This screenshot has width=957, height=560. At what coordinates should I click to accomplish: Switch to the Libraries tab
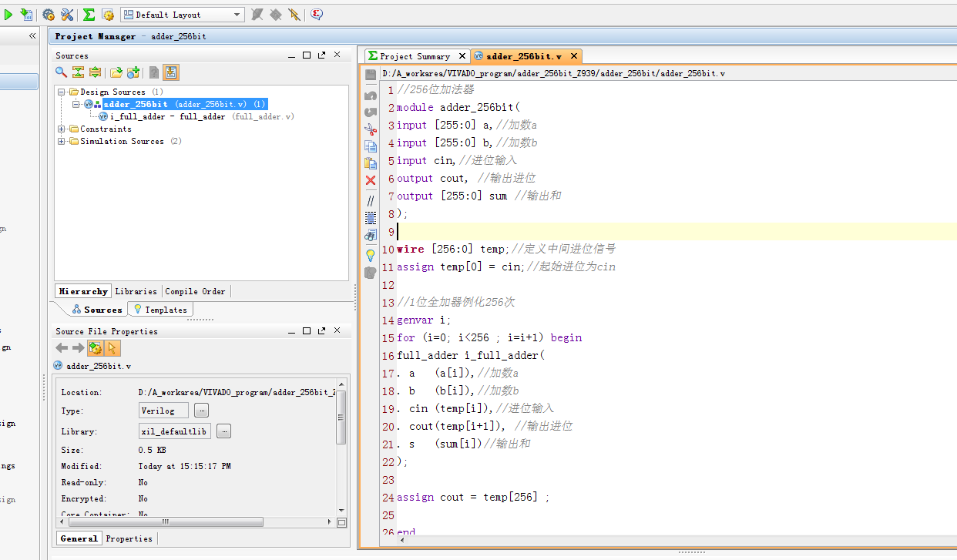click(136, 291)
